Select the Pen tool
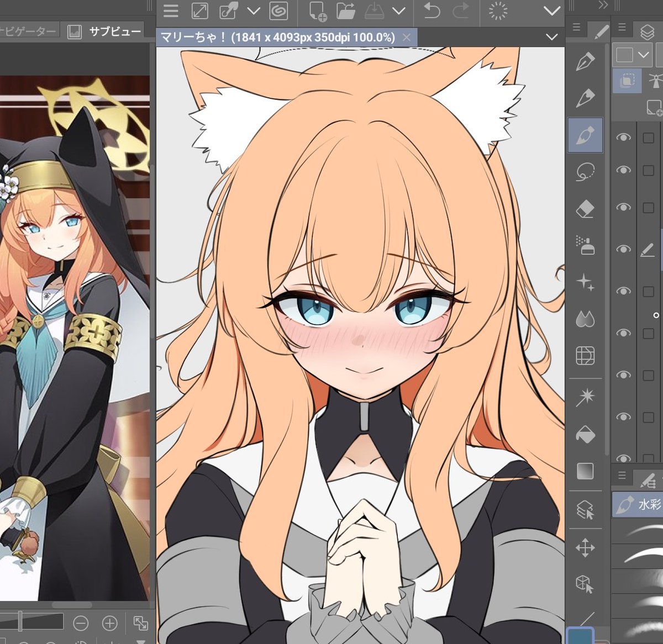Image resolution: width=663 pixels, height=644 pixels. pos(586,62)
